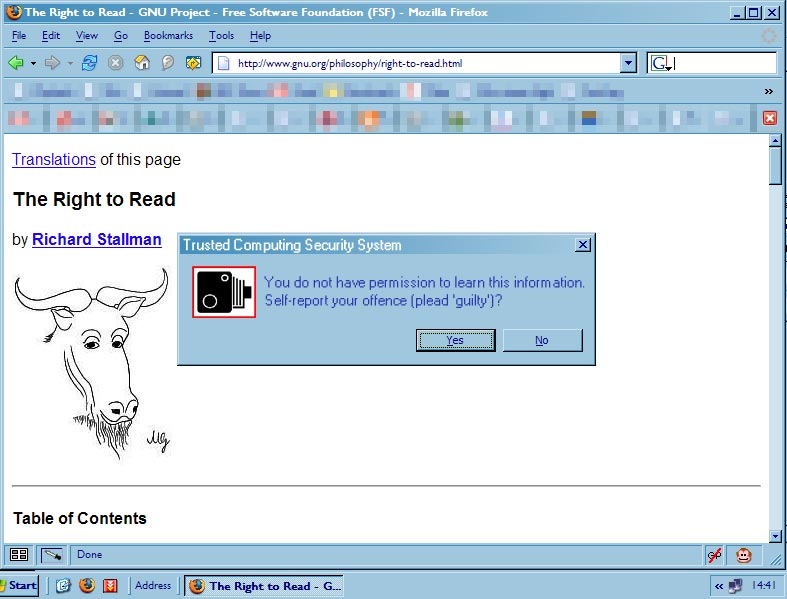Viewport: 787px width, 599px height.
Task: Click No in the security dialog
Action: pyautogui.click(x=542, y=340)
